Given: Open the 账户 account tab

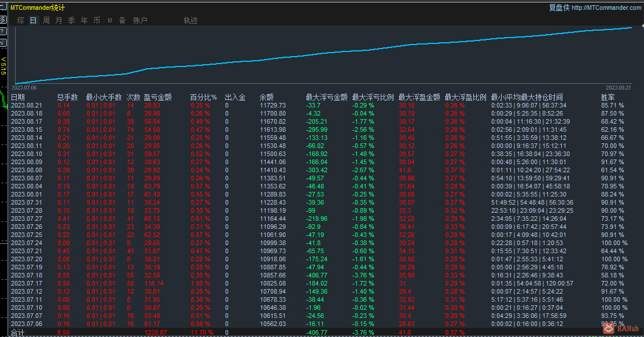Looking at the screenshot, I should click(x=140, y=20).
